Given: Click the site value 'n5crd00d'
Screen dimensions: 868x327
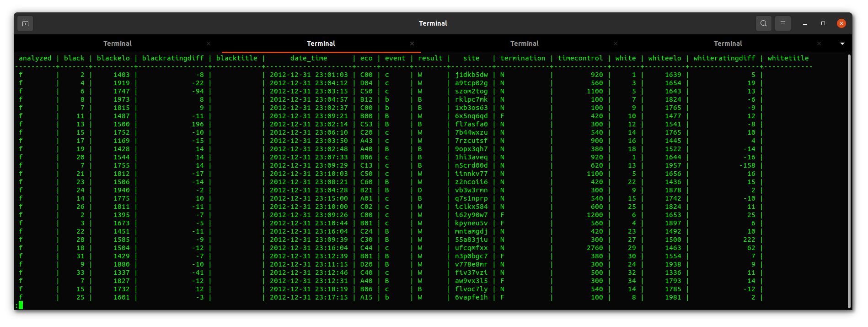Looking at the screenshot, I should point(472,165).
